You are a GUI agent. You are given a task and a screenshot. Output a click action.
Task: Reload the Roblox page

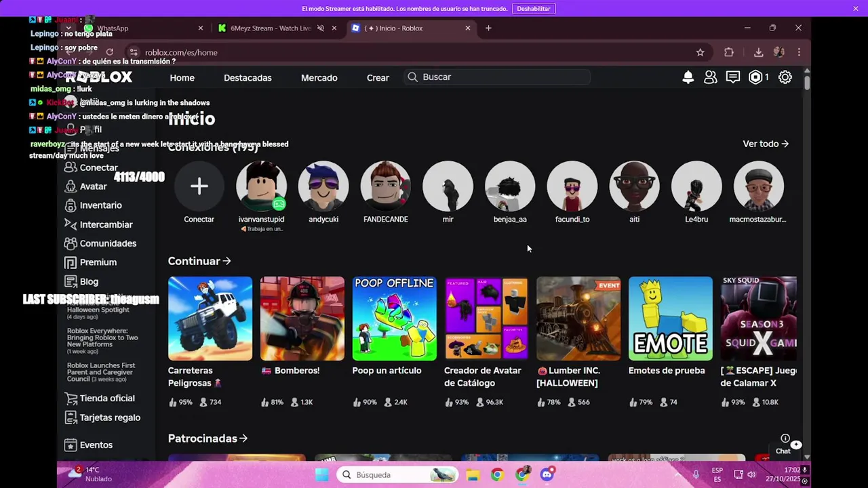pos(109,52)
